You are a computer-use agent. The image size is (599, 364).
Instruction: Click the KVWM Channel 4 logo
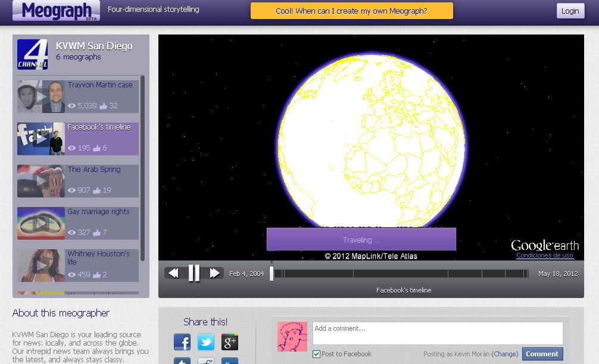click(x=32, y=55)
